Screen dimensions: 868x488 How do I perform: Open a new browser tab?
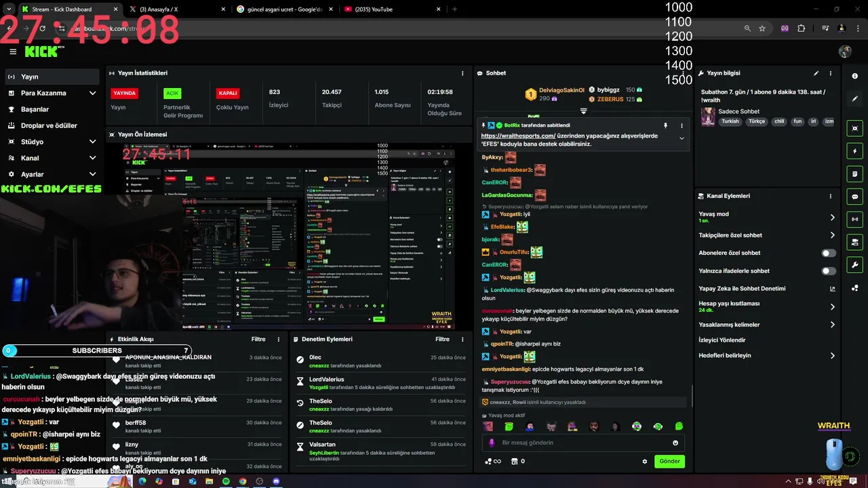point(455,9)
